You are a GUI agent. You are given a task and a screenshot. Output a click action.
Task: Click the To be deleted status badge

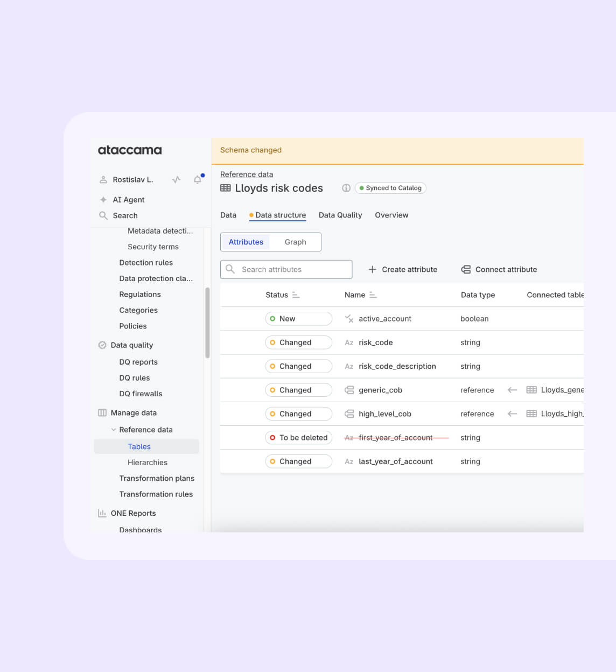point(299,438)
